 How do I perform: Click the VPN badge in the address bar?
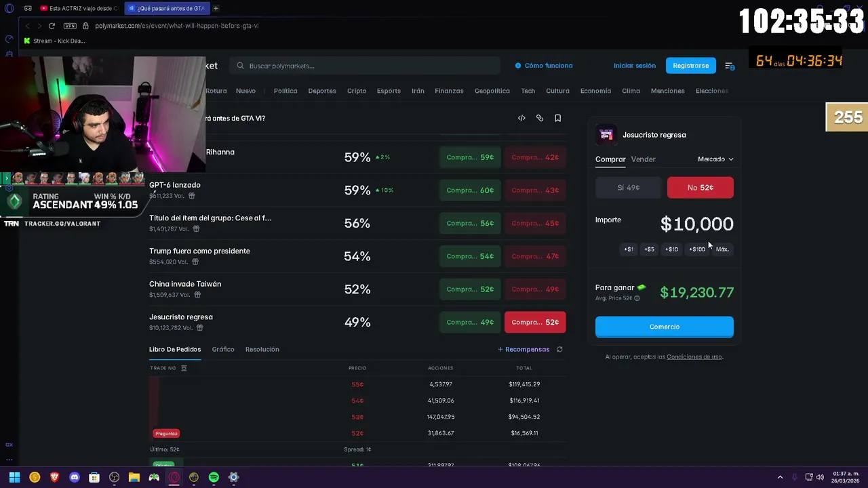[x=70, y=26]
